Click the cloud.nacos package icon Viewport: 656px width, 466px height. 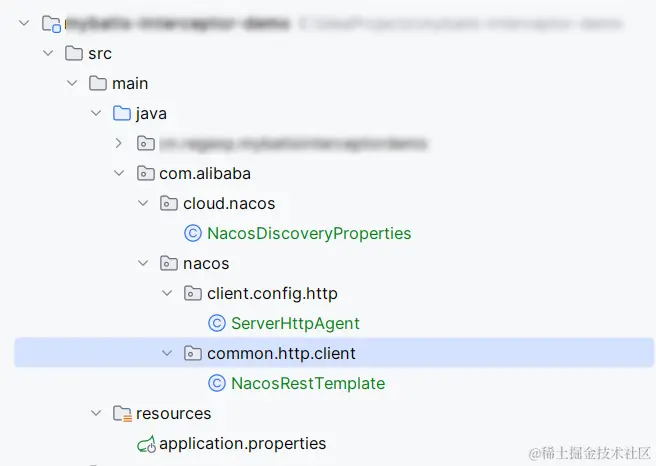click(x=169, y=204)
